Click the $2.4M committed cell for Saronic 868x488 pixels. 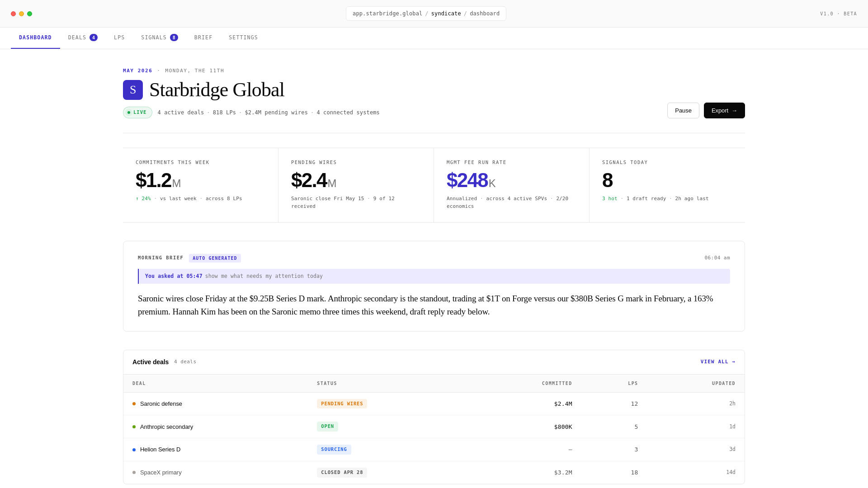click(563, 404)
